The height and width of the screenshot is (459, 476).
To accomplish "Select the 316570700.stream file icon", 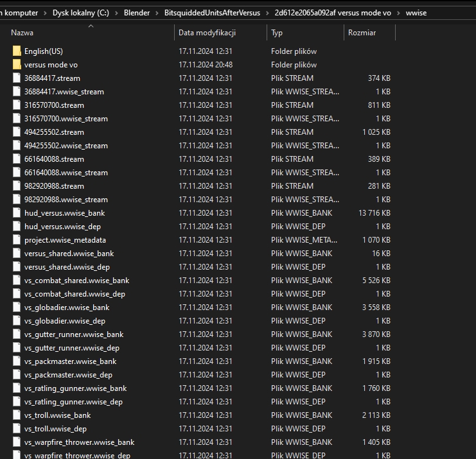I will tap(17, 105).
